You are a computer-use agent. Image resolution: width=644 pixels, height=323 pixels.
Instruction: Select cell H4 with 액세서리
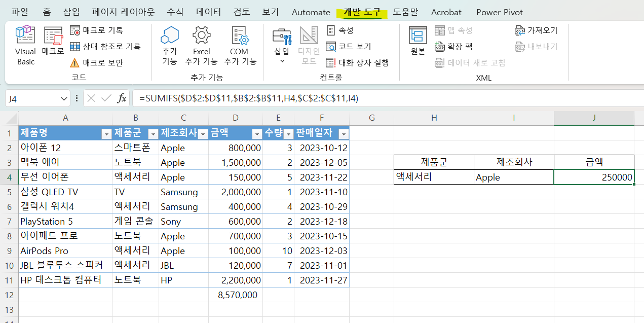point(434,177)
